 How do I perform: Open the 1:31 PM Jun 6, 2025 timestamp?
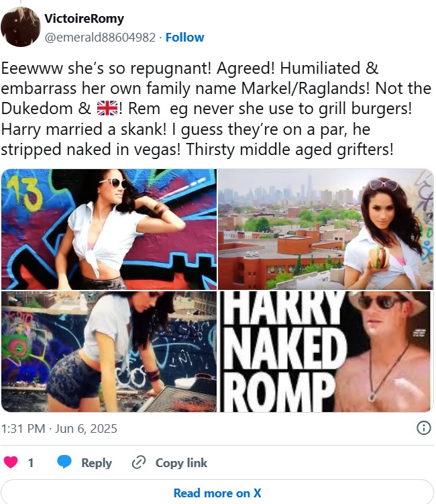click(59, 429)
